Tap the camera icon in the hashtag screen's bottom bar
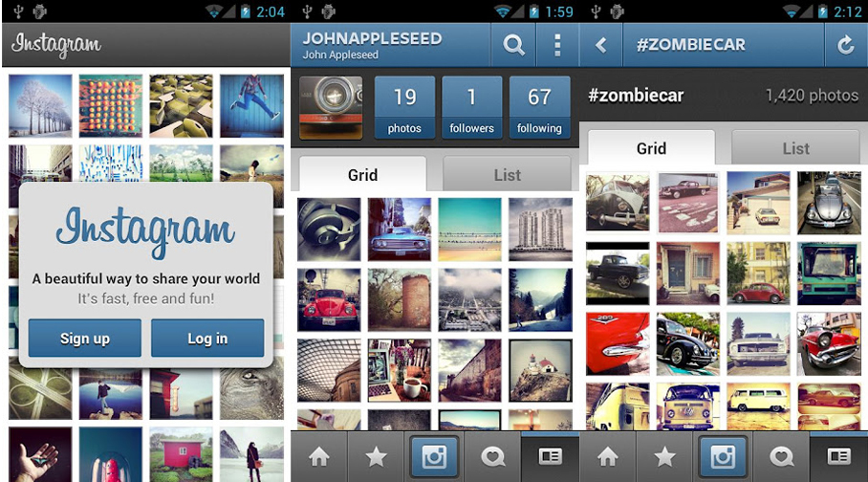 pyautogui.click(x=723, y=457)
